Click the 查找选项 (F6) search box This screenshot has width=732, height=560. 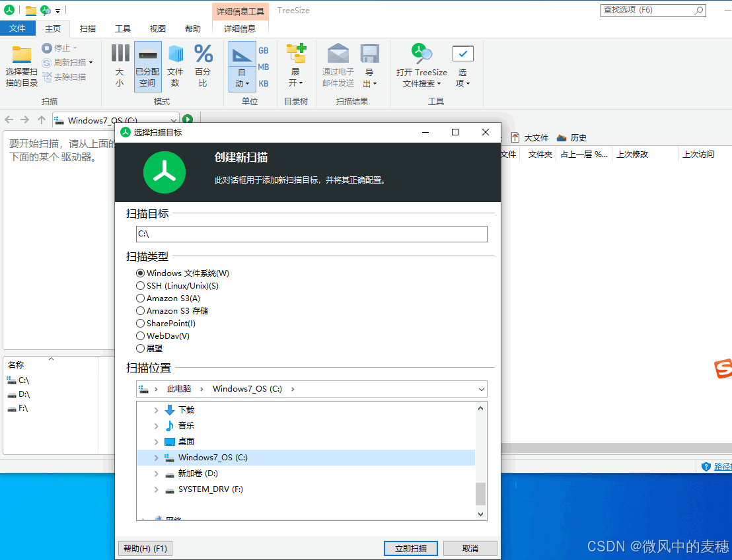(653, 11)
